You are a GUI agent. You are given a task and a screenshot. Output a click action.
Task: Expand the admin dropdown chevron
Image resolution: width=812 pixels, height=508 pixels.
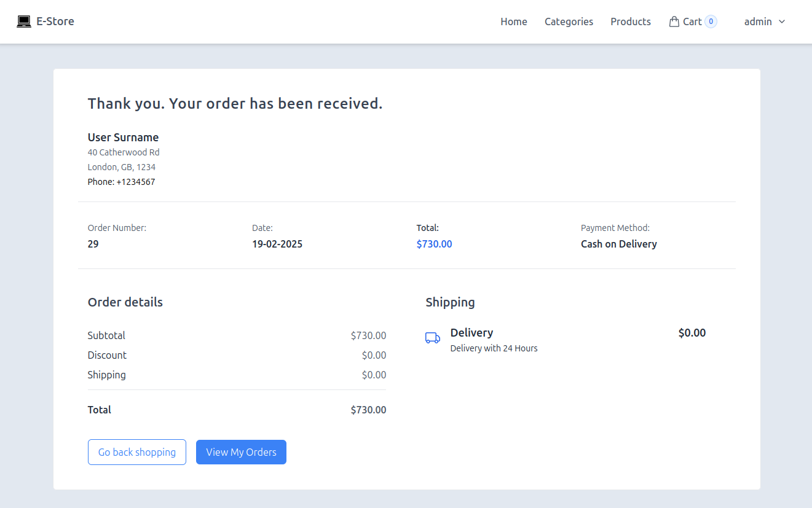coord(782,21)
